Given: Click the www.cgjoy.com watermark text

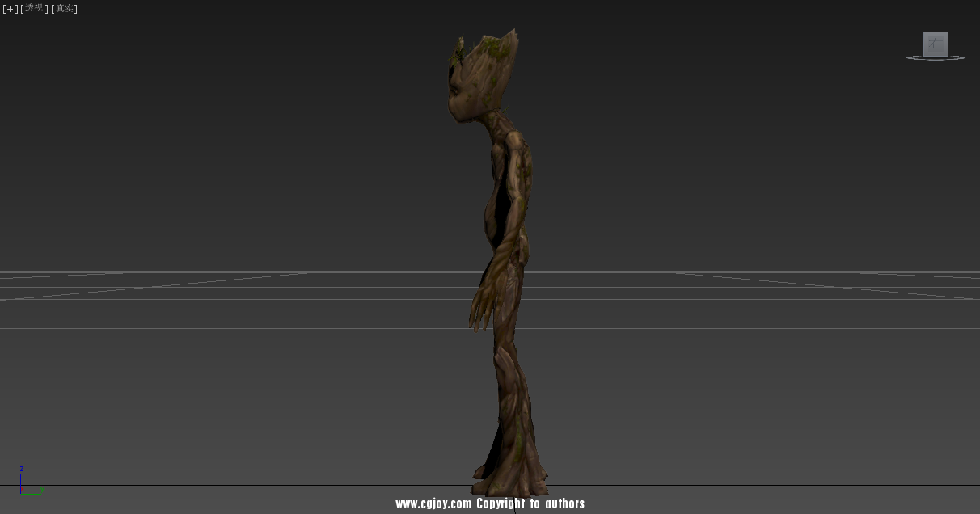Looking at the screenshot, I should point(433,503).
